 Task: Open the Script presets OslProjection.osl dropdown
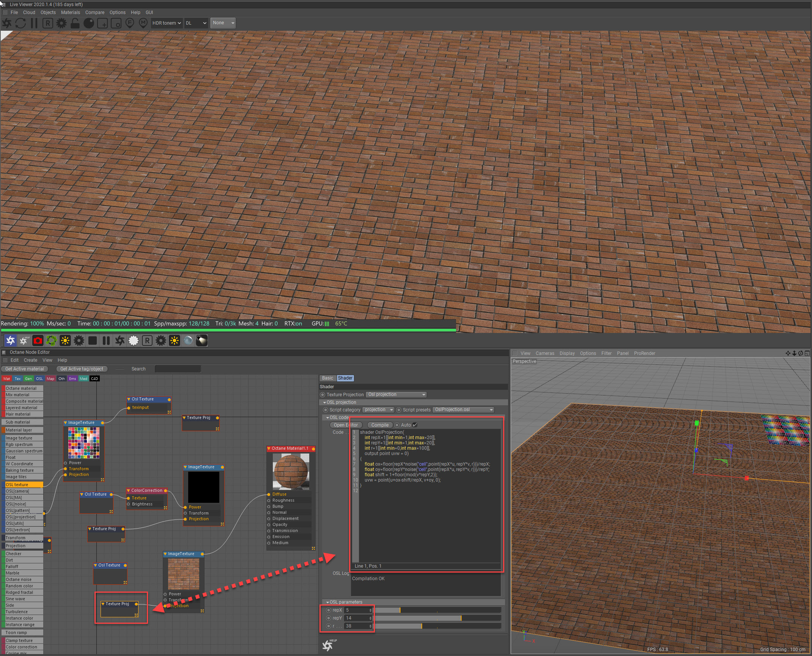click(x=463, y=410)
